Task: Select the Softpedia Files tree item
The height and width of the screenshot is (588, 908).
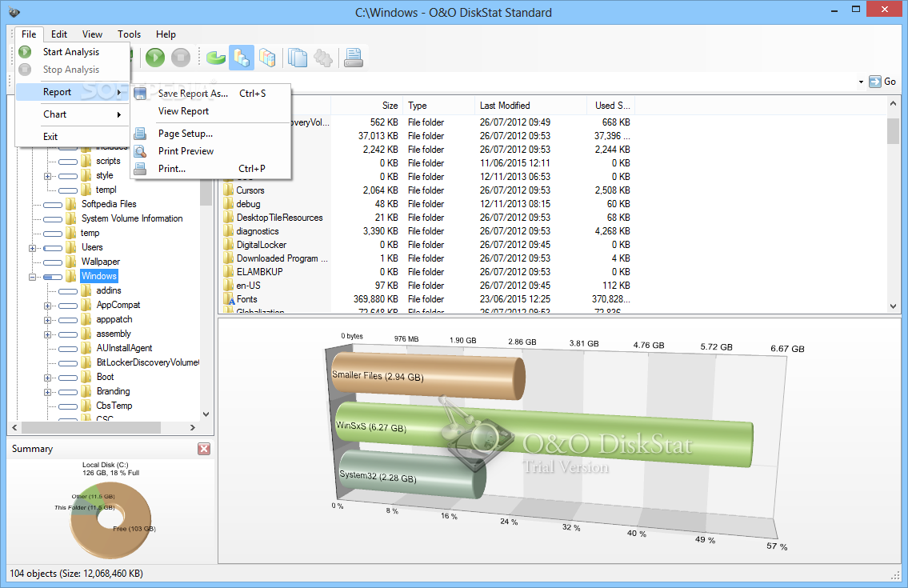Action: [109, 204]
